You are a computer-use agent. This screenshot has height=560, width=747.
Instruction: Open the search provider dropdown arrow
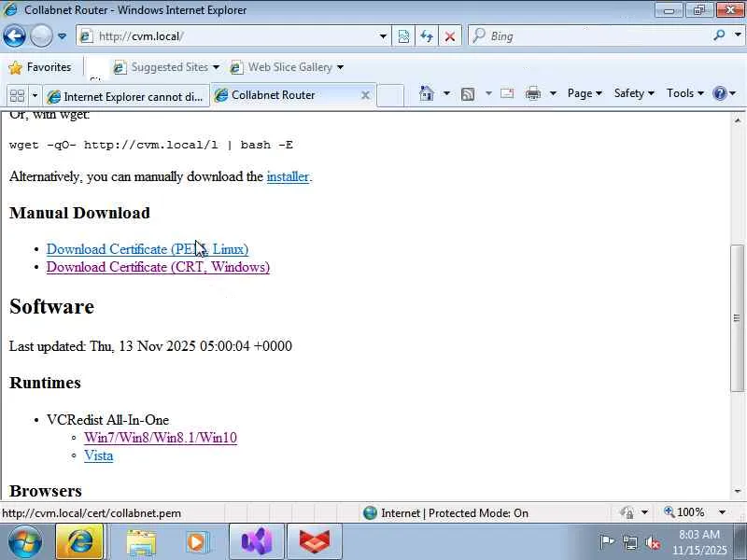(x=738, y=35)
